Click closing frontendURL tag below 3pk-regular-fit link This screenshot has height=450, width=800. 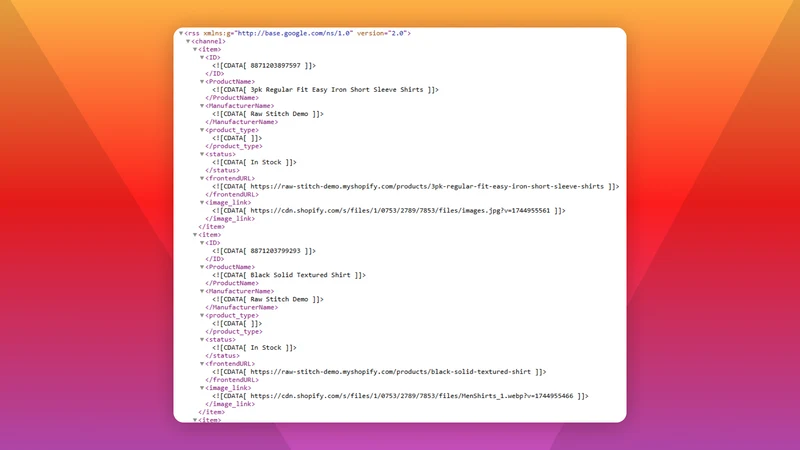pyautogui.click(x=232, y=194)
